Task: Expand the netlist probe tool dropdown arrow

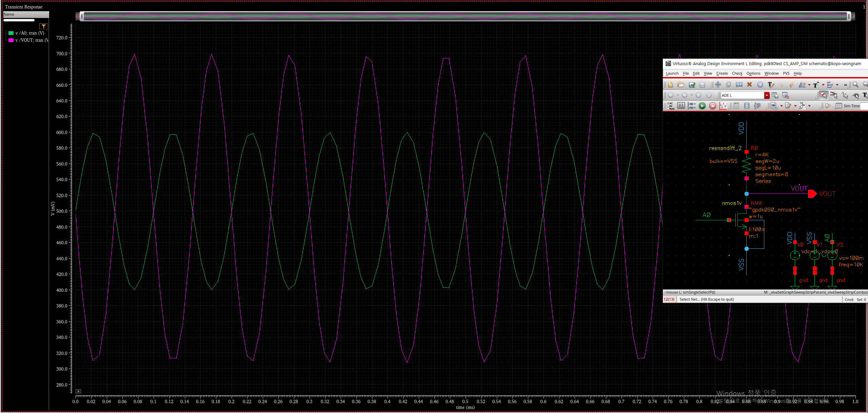Action: (782, 106)
